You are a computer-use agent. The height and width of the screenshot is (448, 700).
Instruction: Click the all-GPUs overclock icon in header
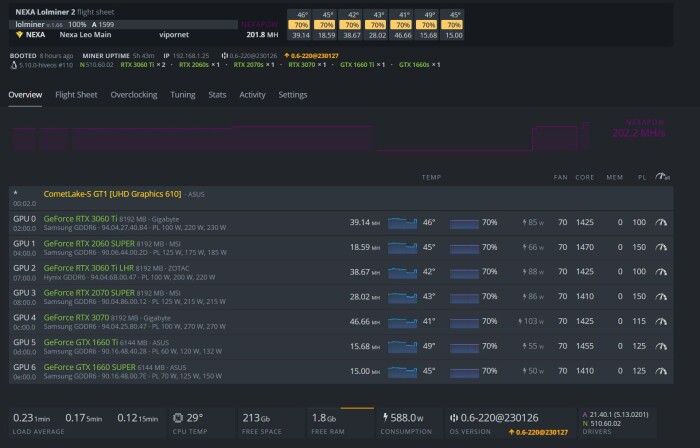tap(662, 177)
